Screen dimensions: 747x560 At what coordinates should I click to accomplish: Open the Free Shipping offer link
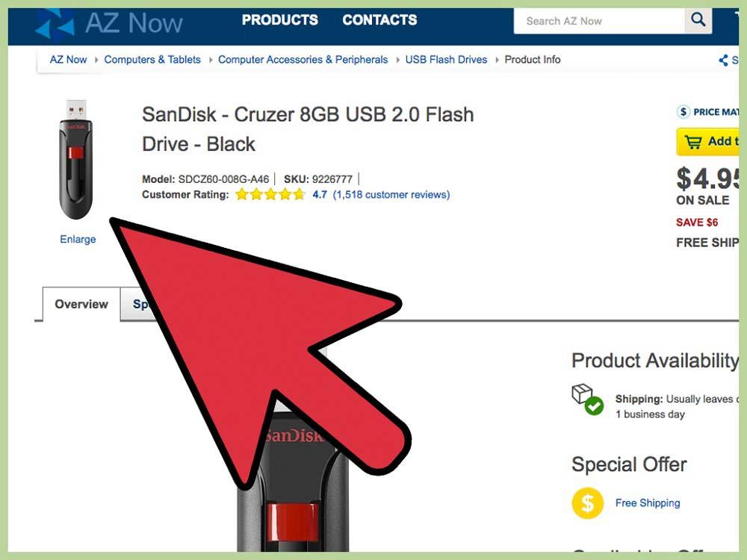coord(648,503)
